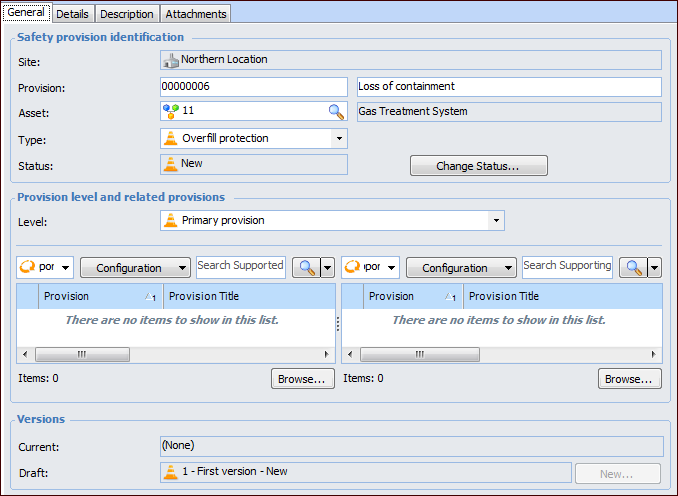Click left scroll arrow of supported list
Viewport: 678px width, 496px height.
pyautogui.click(x=25, y=355)
